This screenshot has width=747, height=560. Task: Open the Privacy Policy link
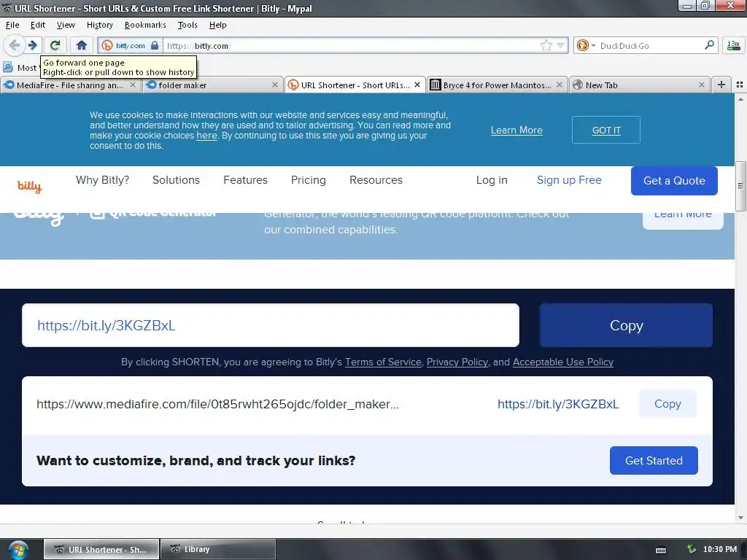(x=457, y=362)
